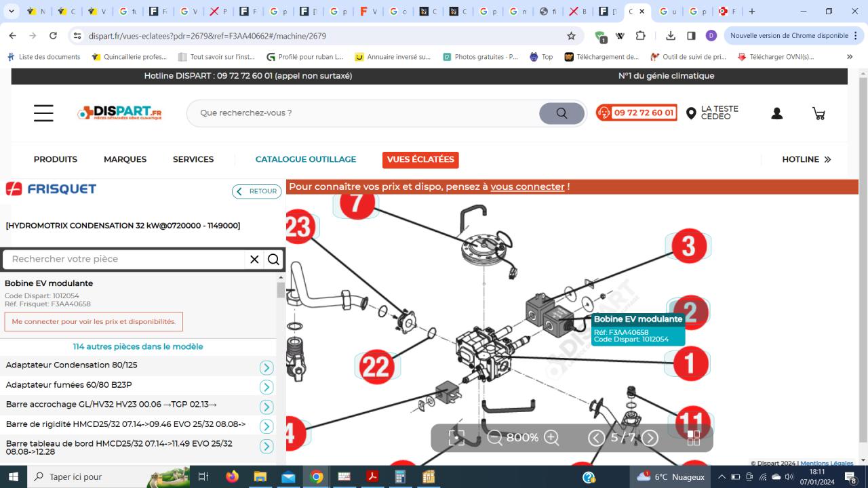Follow the 'vous connecter' link
The height and width of the screenshot is (488, 868).
[x=528, y=186]
